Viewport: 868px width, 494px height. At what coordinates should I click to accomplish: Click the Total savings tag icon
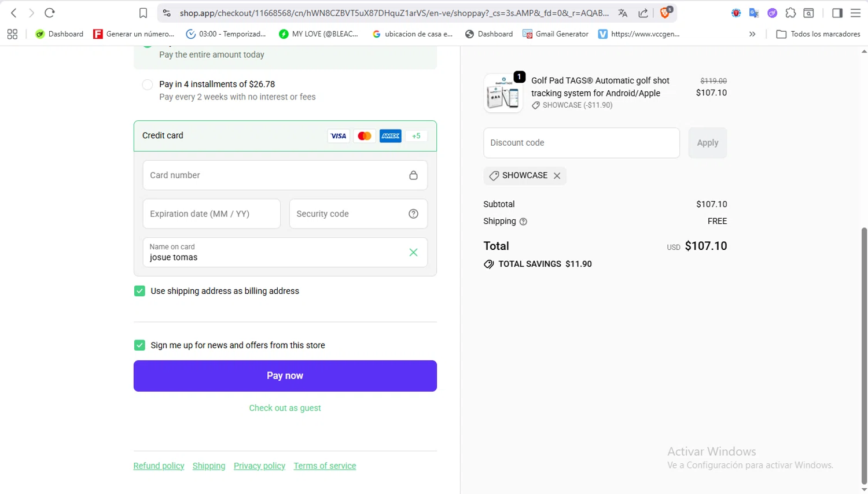coord(489,264)
